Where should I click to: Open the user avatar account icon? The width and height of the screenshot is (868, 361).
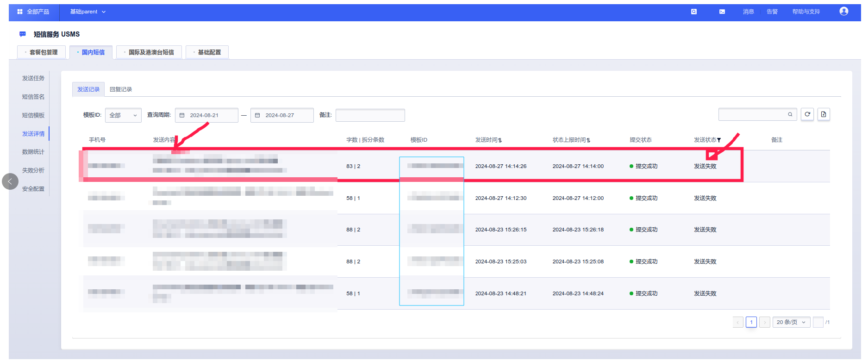844,11
